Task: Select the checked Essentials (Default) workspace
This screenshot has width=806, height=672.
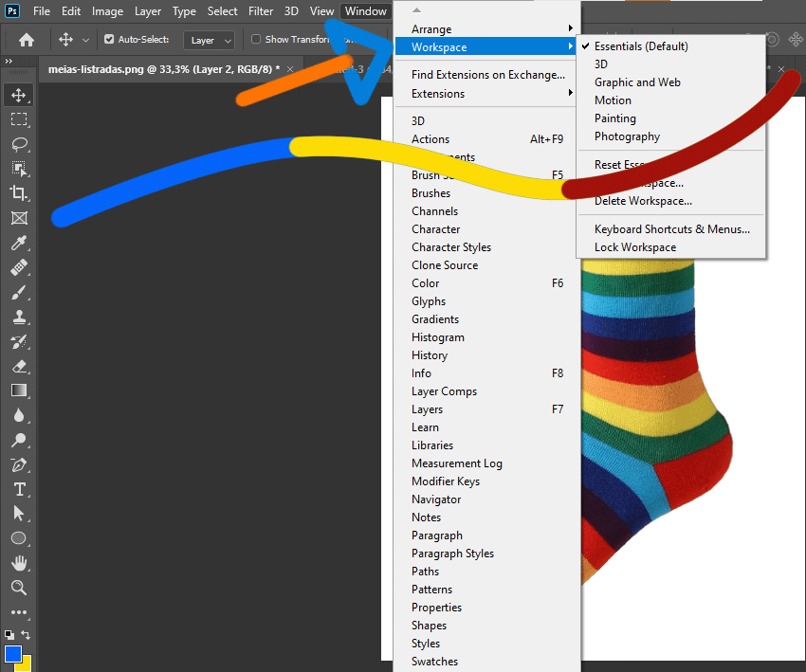Action: pyautogui.click(x=640, y=46)
